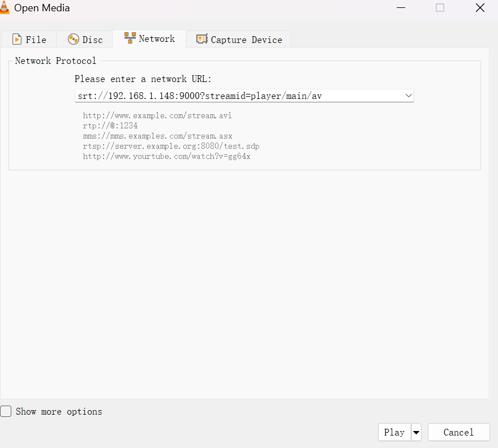Expand the network URL history dropdown
The height and width of the screenshot is (448, 498).
(x=409, y=96)
